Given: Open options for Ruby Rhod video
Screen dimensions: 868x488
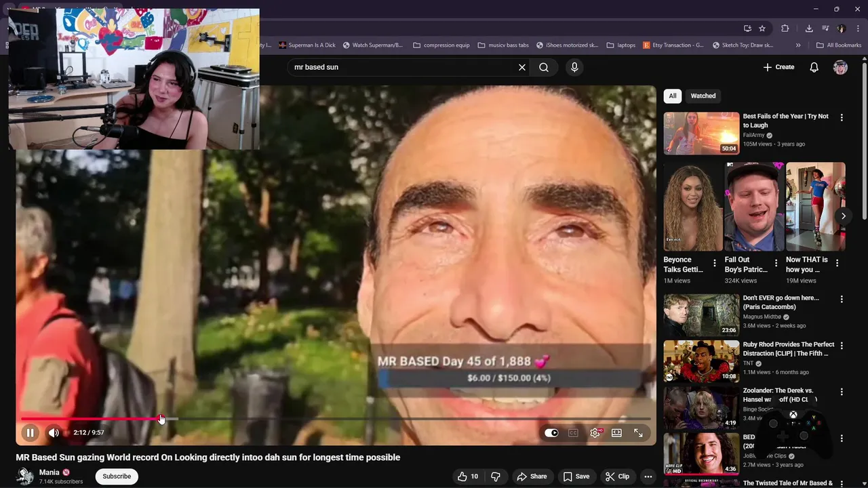Looking at the screenshot, I should 842,346.
